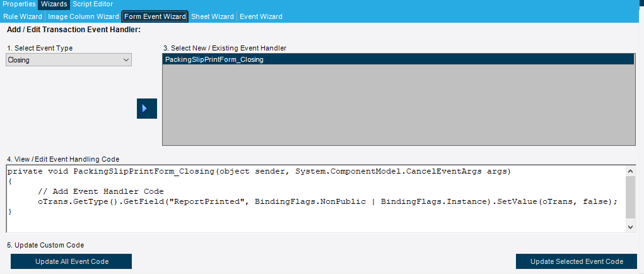This screenshot has width=644, height=274.
Task: Select the PackingSlipPrintForm_Closing handler row
Action: pos(399,59)
